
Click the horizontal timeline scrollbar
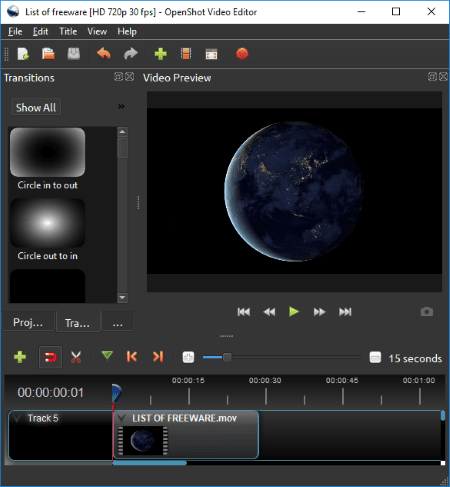coord(150,463)
